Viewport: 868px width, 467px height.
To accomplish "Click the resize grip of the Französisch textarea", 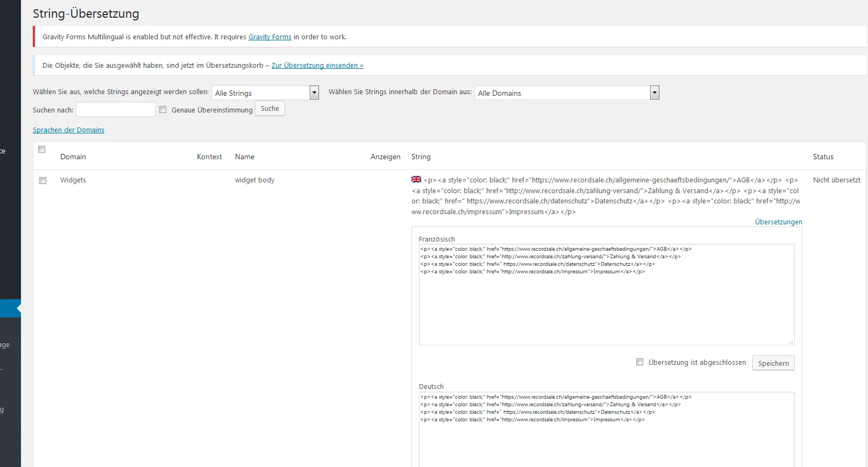I will [791, 342].
